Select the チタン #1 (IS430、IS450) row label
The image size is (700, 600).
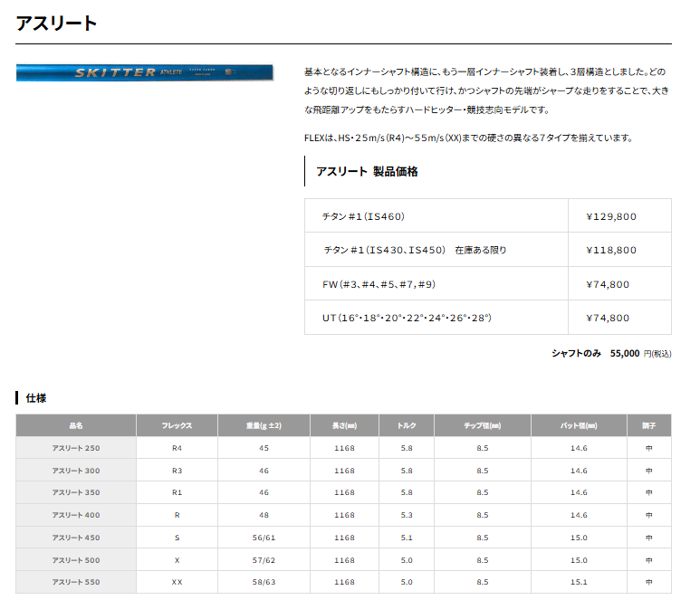[415, 250]
